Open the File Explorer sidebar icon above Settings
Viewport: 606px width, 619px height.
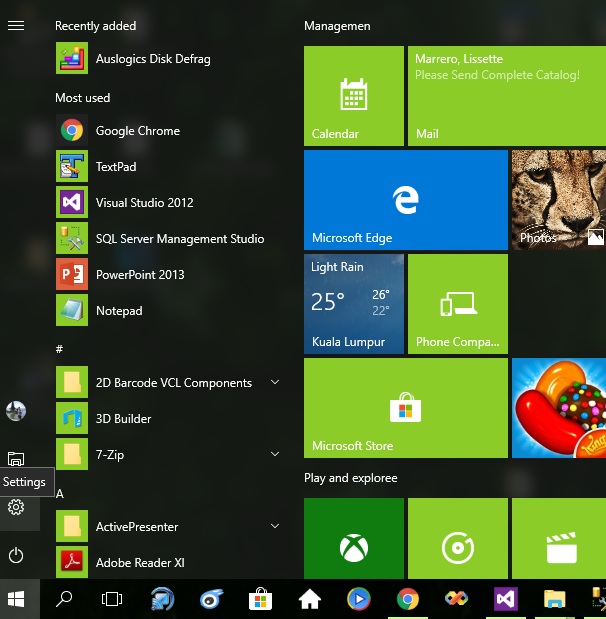[x=16, y=459]
